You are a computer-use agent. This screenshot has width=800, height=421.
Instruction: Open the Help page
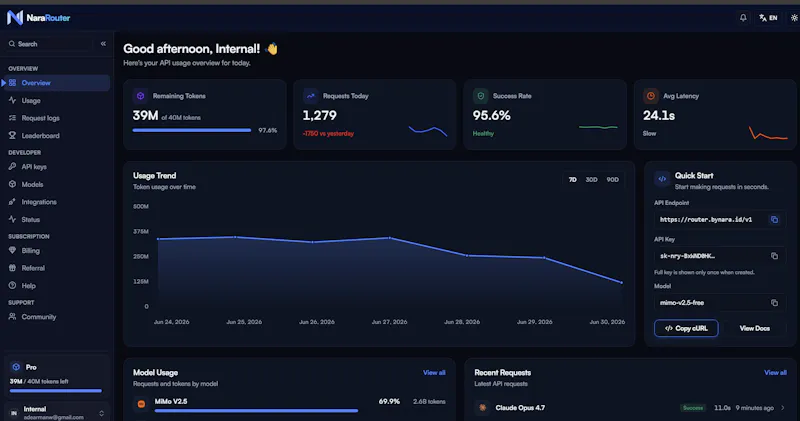click(x=56, y=286)
